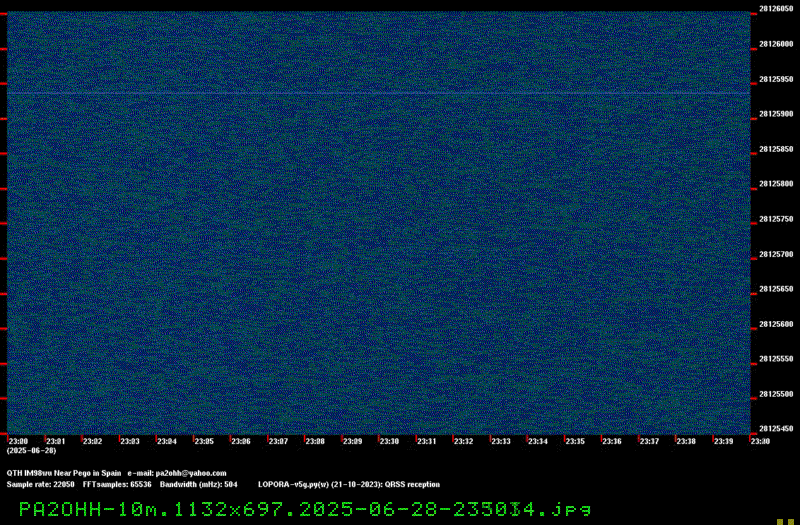Image resolution: width=800 pixels, height=525 pixels.
Task: Select the 23:09 time axis label
Action: (x=353, y=441)
